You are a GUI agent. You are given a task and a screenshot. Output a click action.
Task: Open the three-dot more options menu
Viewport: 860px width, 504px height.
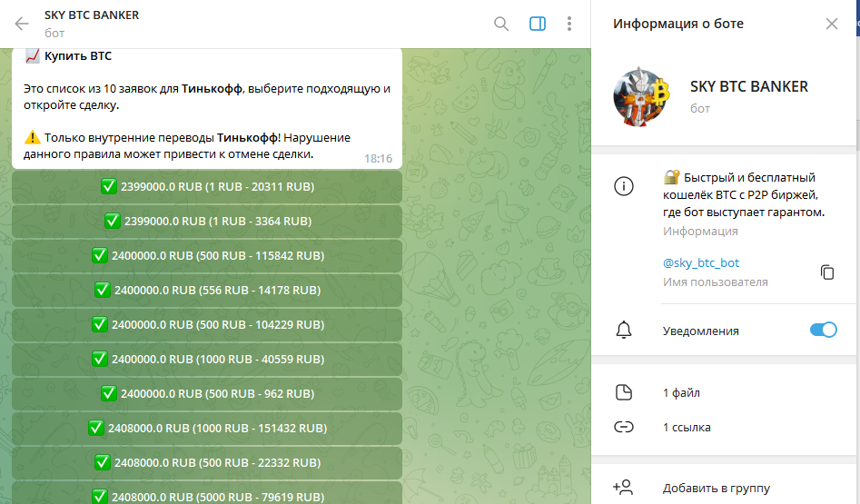point(569,24)
